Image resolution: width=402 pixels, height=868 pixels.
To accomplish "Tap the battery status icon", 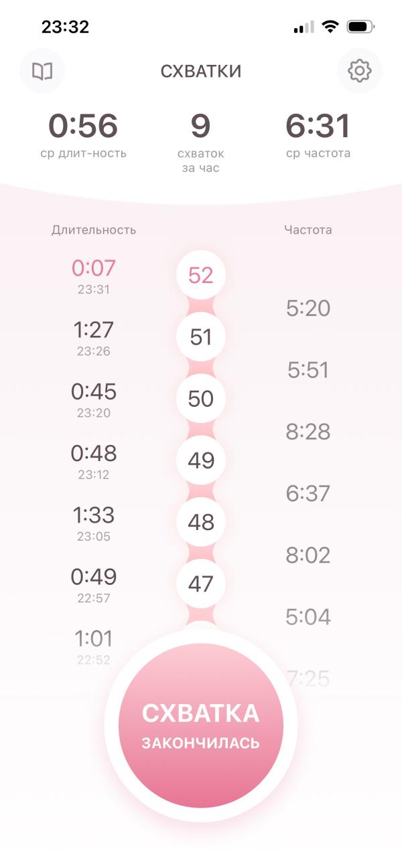I will (360, 27).
